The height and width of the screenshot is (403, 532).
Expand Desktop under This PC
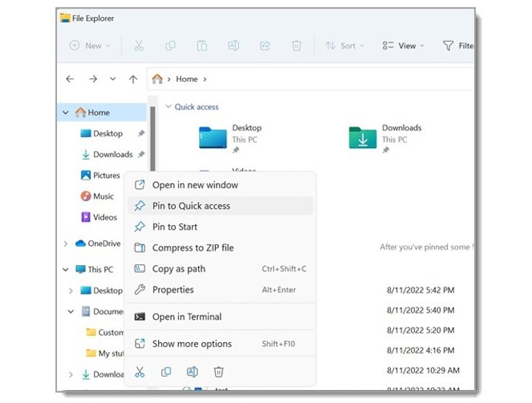[71, 290]
